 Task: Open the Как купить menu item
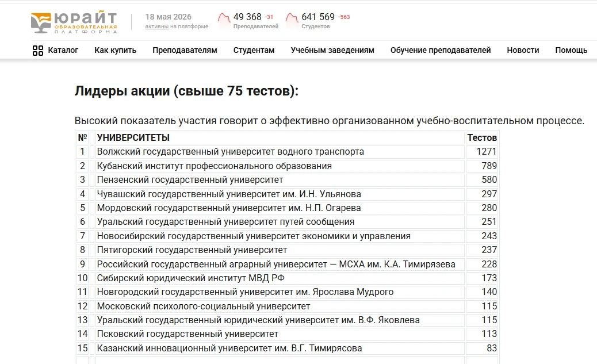116,50
